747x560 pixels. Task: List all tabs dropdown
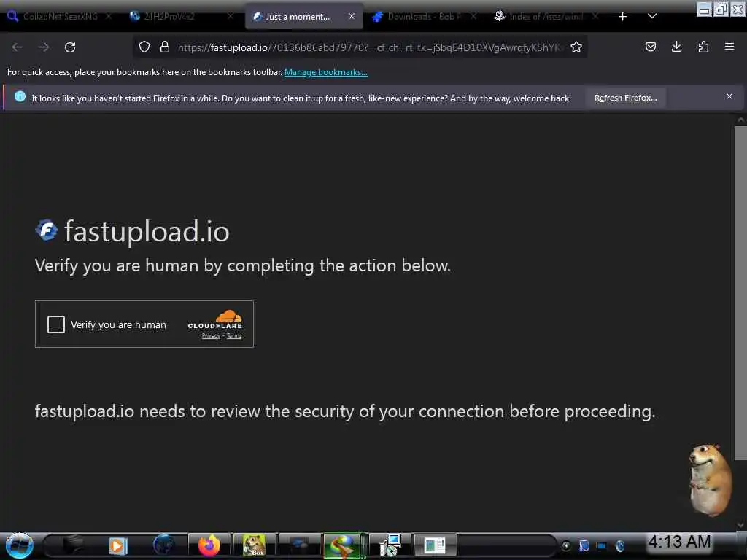click(652, 16)
